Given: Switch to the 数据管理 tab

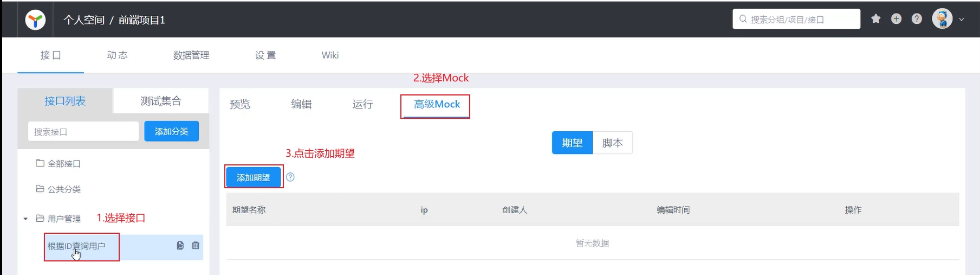Looking at the screenshot, I should click(191, 55).
